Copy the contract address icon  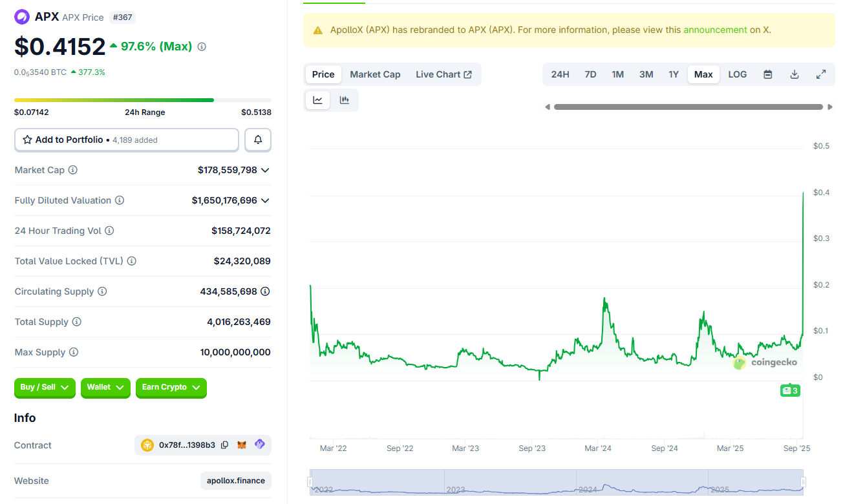(x=224, y=445)
